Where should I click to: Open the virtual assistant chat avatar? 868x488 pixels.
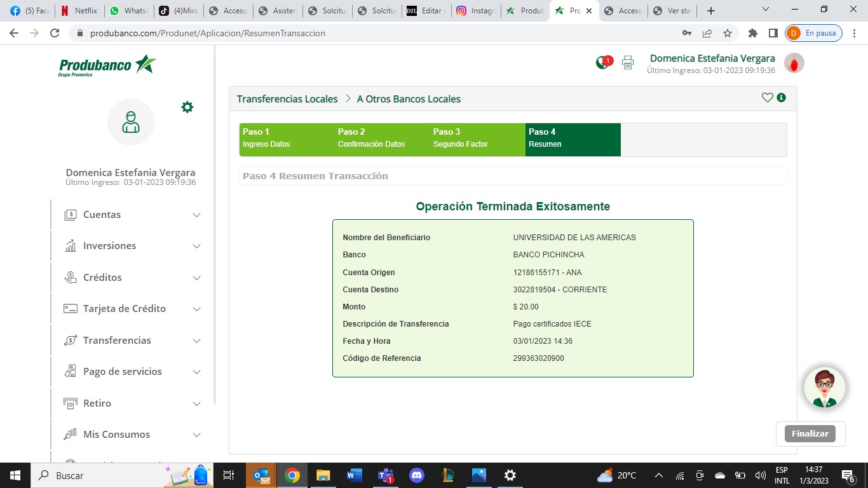824,388
